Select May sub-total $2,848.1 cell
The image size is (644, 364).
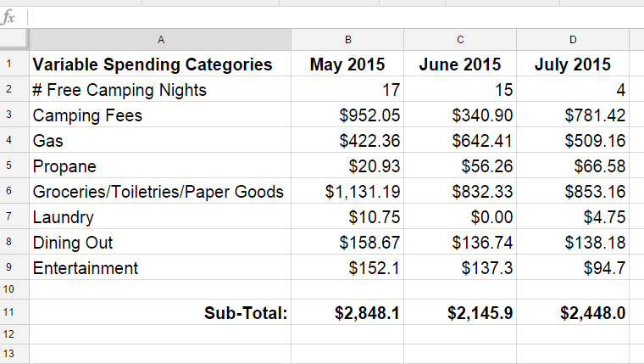click(348, 312)
